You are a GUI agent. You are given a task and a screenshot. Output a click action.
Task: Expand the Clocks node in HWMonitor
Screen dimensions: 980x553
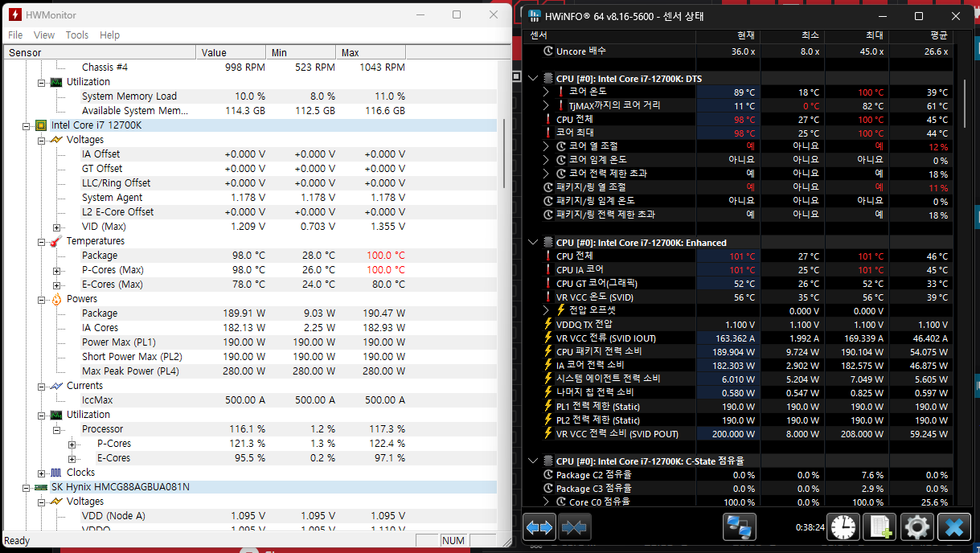42,473
